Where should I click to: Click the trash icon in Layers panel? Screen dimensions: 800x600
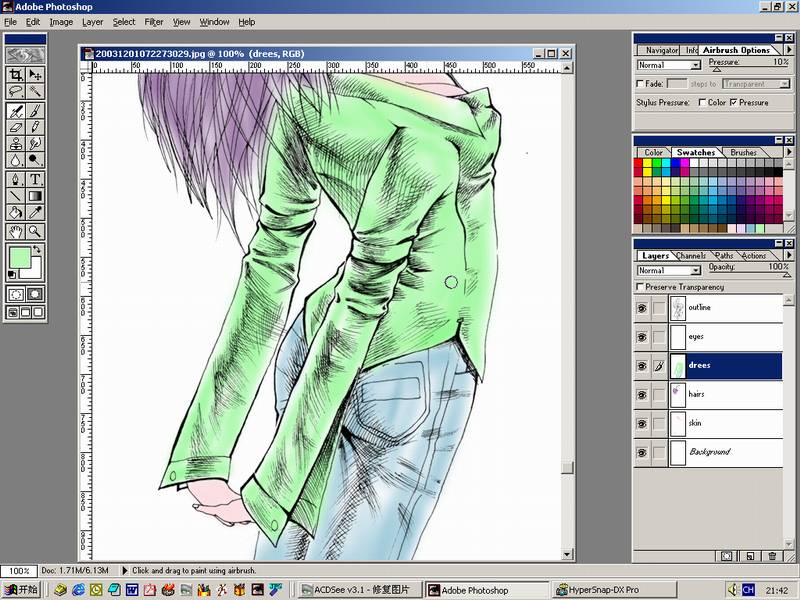point(772,556)
